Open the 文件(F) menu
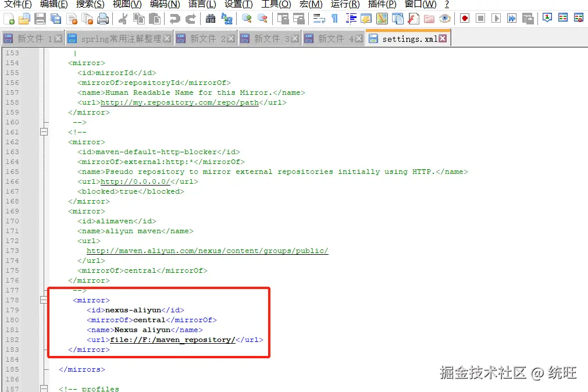This screenshot has width=588, height=392. 17,4
